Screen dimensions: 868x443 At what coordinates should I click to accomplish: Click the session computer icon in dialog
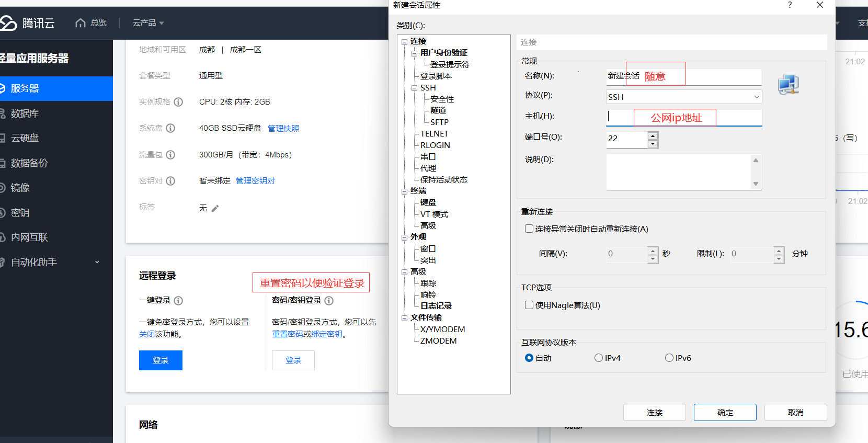click(789, 85)
